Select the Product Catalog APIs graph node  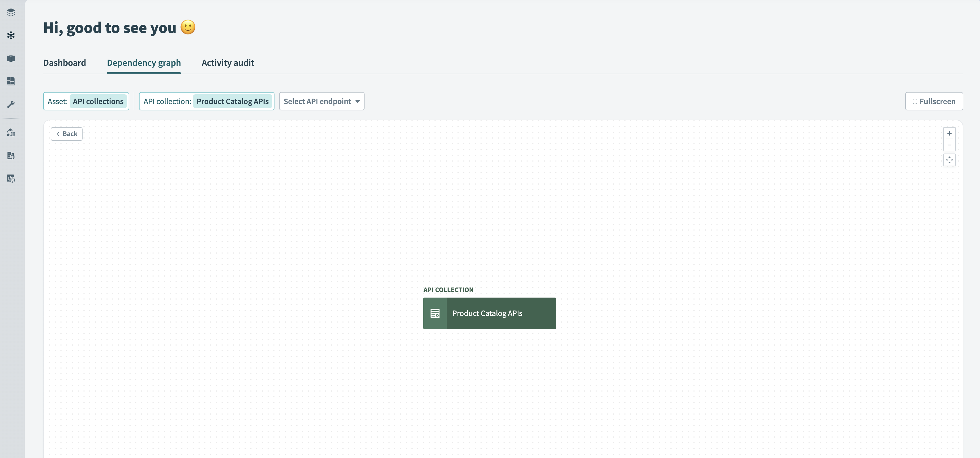pos(489,313)
